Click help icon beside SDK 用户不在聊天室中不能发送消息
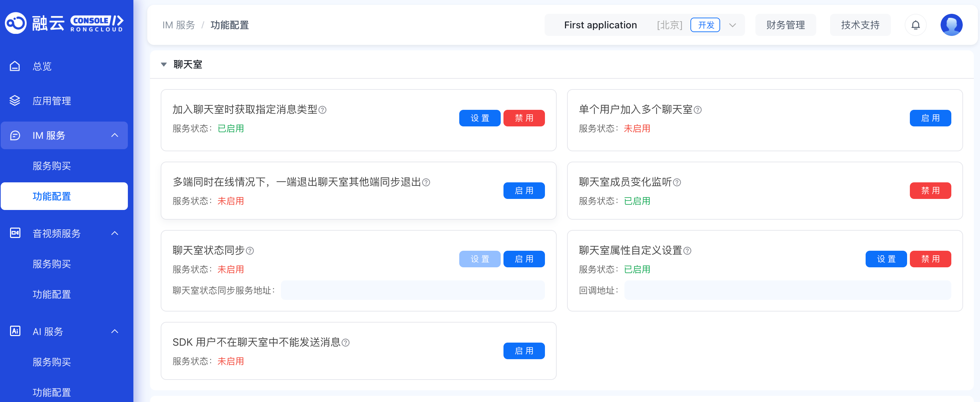This screenshot has height=402, width=980. click(x=346, y=343)
